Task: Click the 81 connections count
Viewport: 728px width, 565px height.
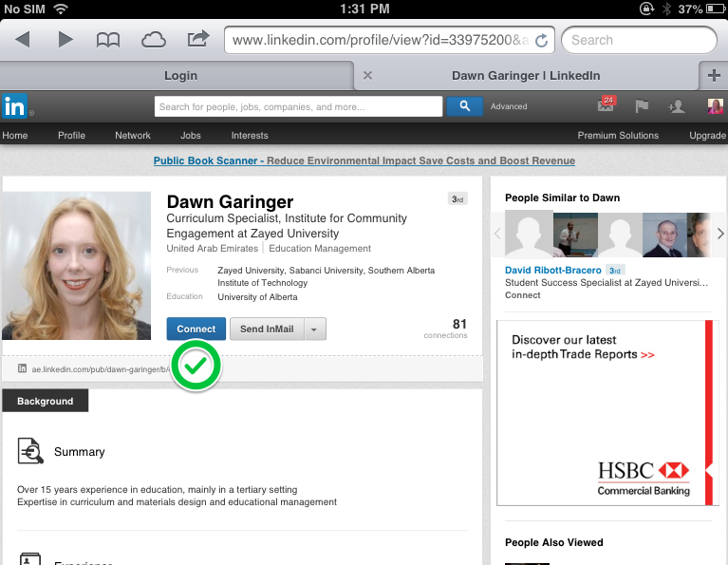Action: [445, 328]
